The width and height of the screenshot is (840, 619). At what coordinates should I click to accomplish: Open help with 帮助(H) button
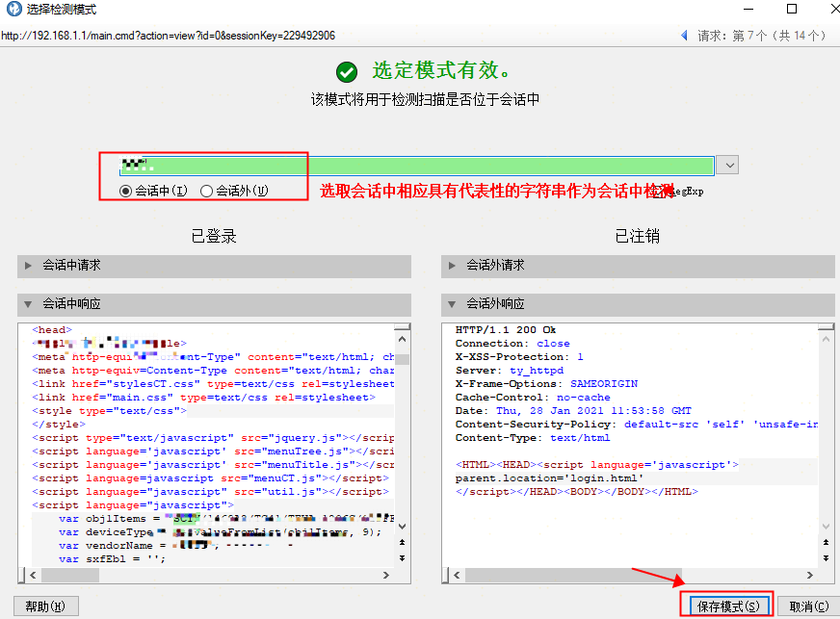[x=45, y=606]
